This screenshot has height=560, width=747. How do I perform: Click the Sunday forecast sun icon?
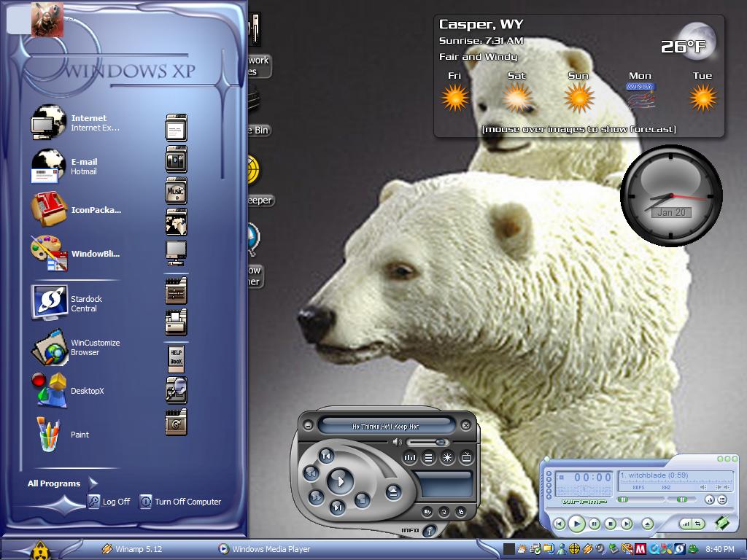578,98
